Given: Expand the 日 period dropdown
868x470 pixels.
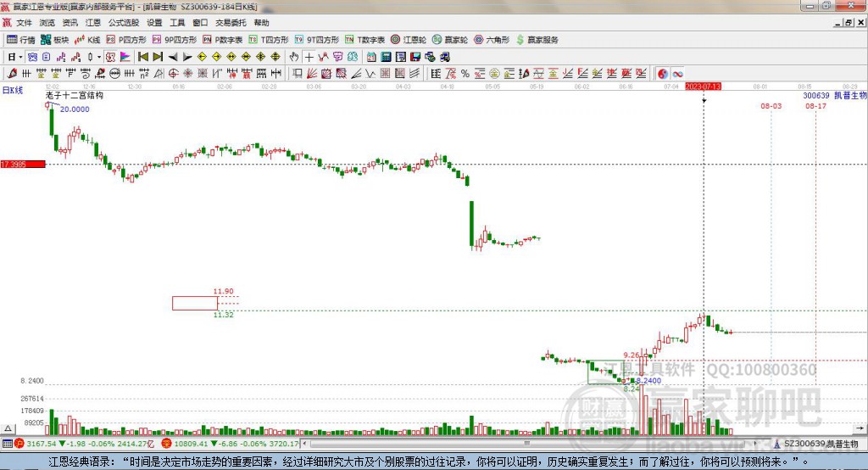Looking at the screenshot, I should tap(20, 57).
